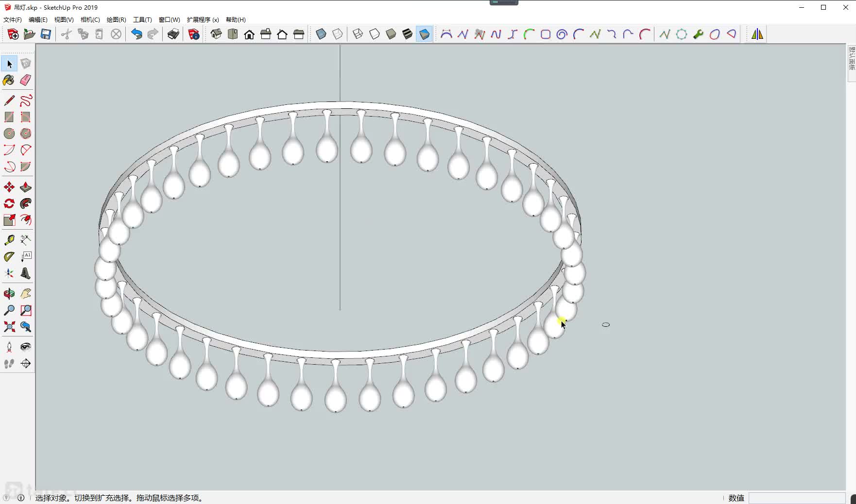Choose the Scale tool
This screenshot has width=856, height=504.
click(x=9, y=220)
